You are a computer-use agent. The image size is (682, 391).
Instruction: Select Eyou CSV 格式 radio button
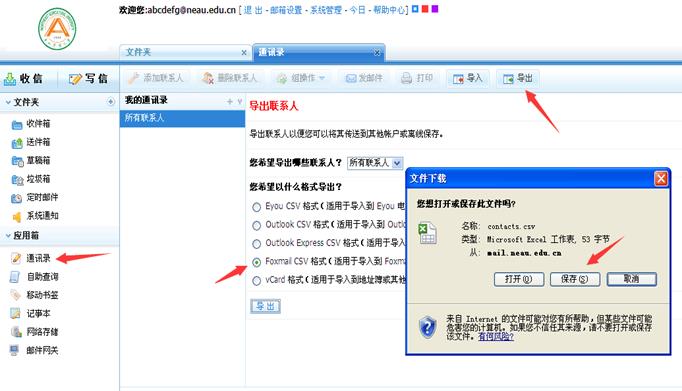(x=257, y=207)
